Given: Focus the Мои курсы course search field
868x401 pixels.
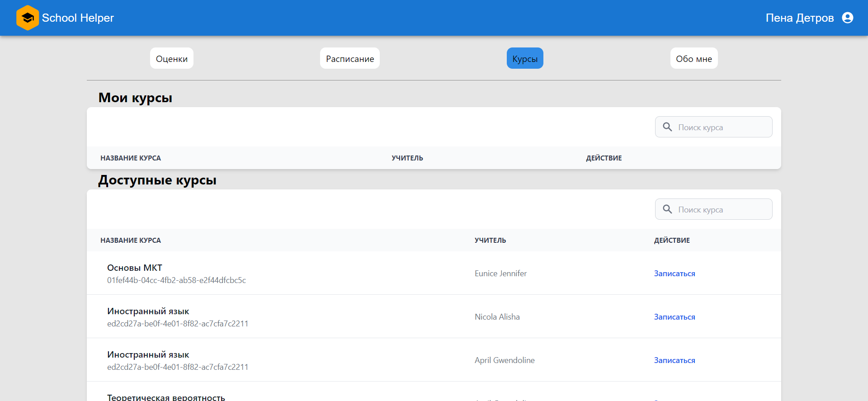Looking at the screenshot, I should coord(714,127).
